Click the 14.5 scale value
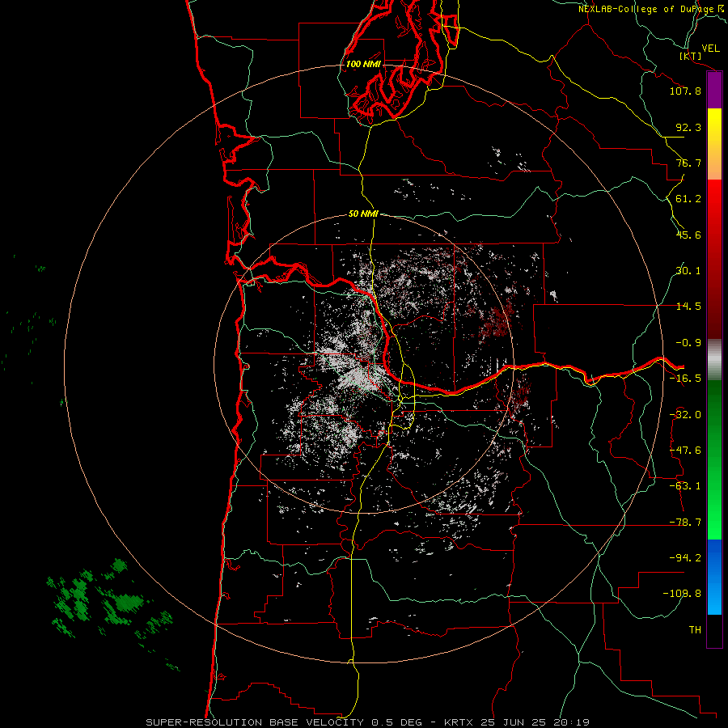The image size is (728, 728). pyautogui.click(x=688, y=307)
